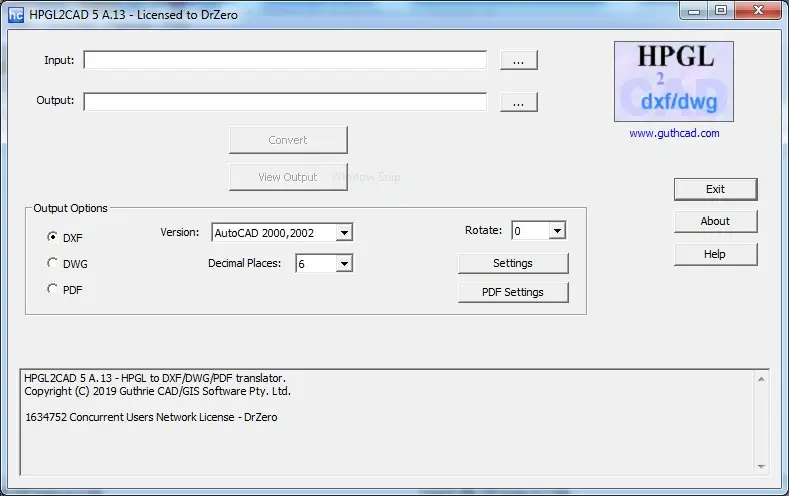
Task: Click the View Output button
Action: click(288, 177)
